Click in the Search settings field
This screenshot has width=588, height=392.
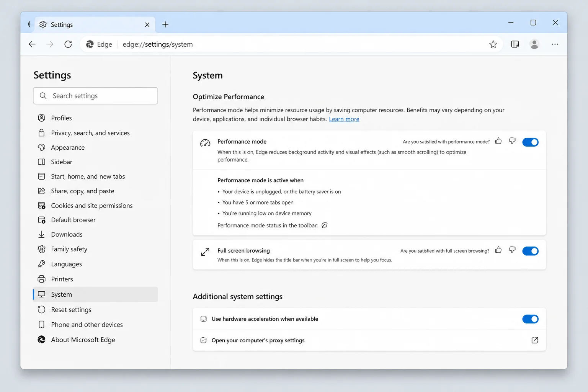coord(95,96)
